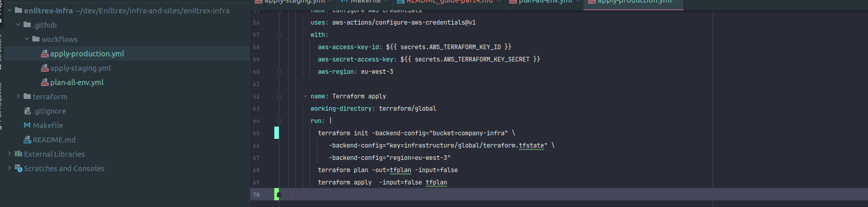Click the changed-line marker at line 65

click(x=277, y=133)
